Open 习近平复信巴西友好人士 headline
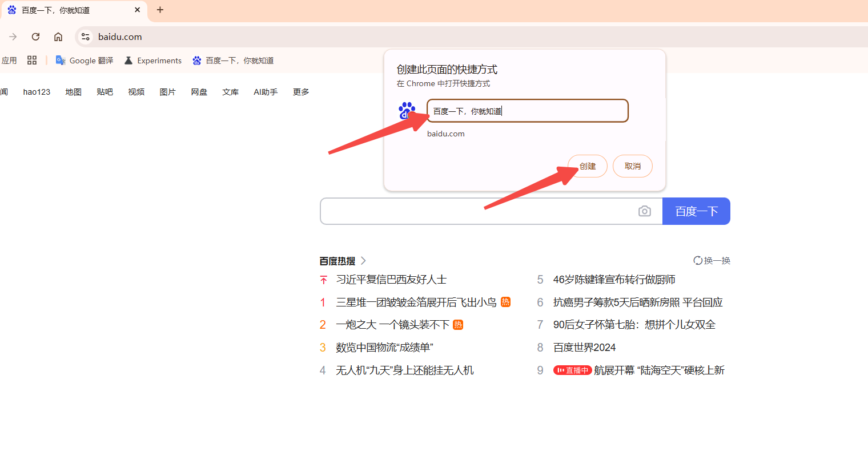Image resolution: width=868 pixels, height=468 pixels. pyautogui.click(x=391, y=280)
